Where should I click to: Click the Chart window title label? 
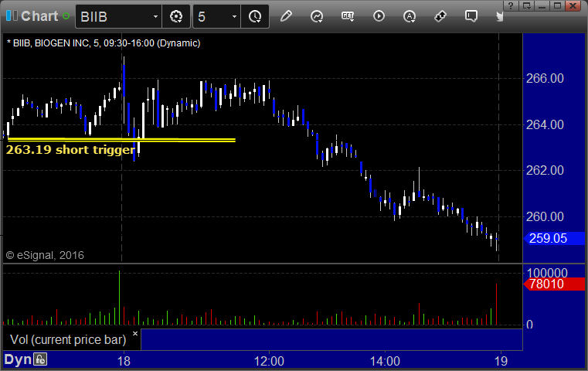39,16
